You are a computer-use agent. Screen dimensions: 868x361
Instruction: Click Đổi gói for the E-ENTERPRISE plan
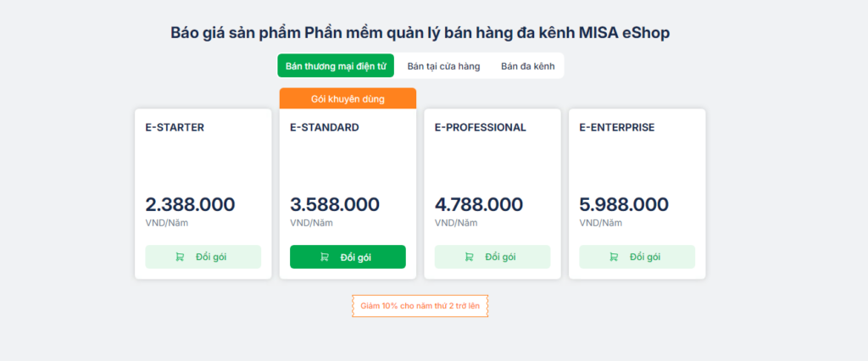[637, 257]
